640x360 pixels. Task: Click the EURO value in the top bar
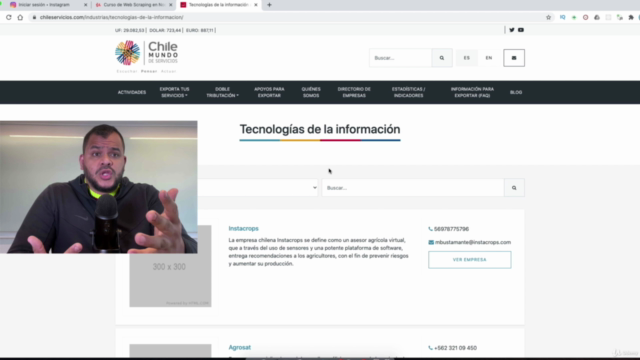click(200, 30)
